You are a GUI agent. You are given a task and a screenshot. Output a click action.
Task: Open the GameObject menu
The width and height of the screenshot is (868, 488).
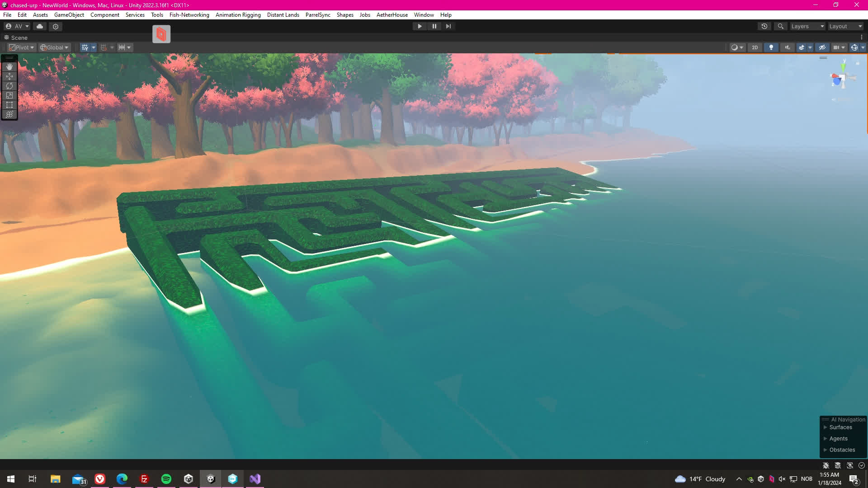pos(69,15)
